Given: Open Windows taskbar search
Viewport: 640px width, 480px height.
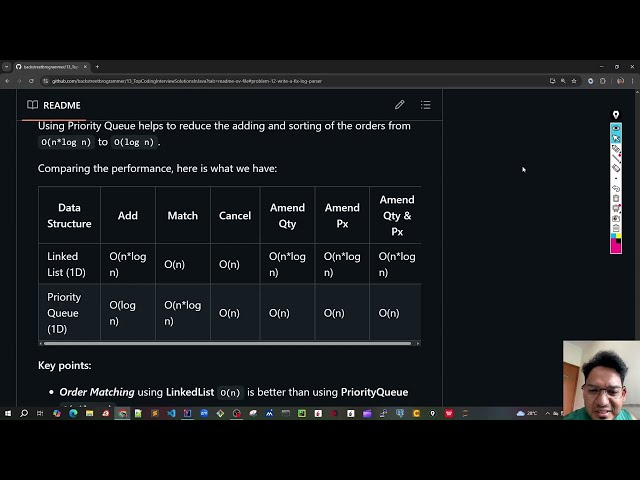Looking at the screenshot, I should (24, 413).
